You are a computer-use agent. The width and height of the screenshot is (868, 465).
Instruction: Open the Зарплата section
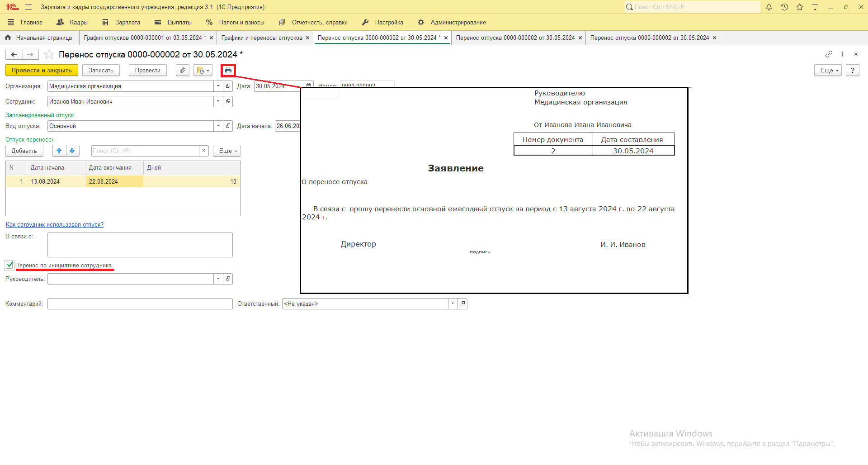pyautogui.click(x=122, y=23)
